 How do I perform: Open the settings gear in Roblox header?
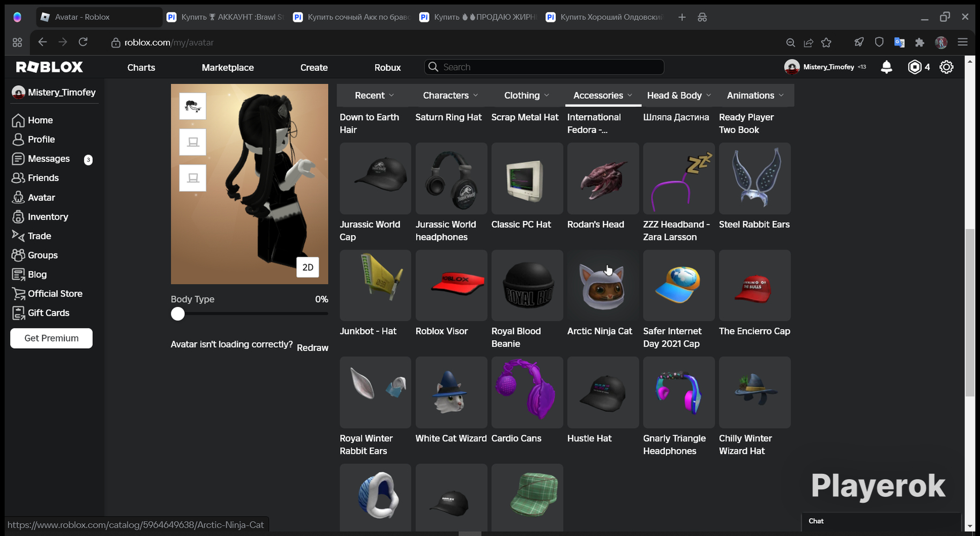tap(947, 67)
